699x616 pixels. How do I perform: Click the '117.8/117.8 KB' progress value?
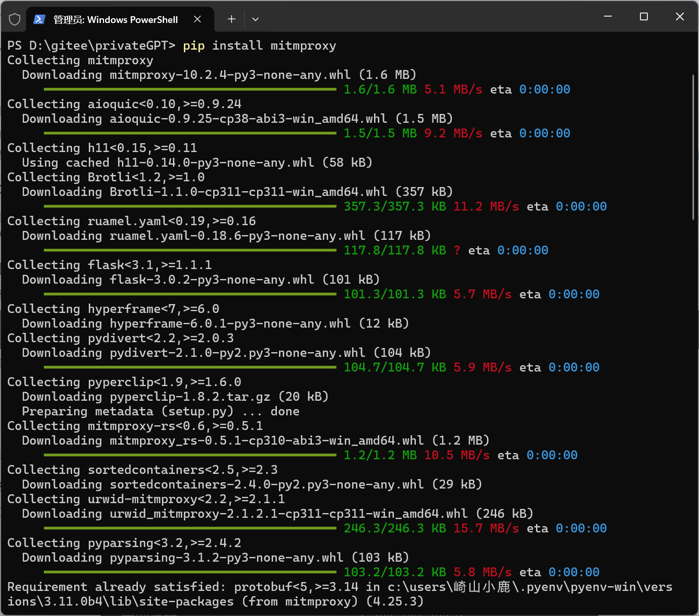(x=395, y=251)
